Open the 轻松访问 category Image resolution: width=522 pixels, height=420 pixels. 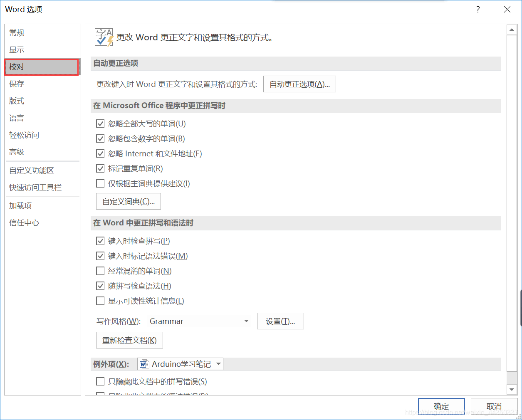click(42, 135)
